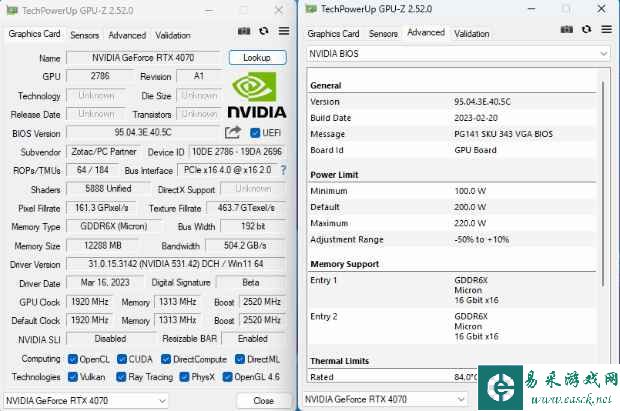The image size is (620, 411).
Task: Switch to Sensors tab in left window
Action: point(85,35)
